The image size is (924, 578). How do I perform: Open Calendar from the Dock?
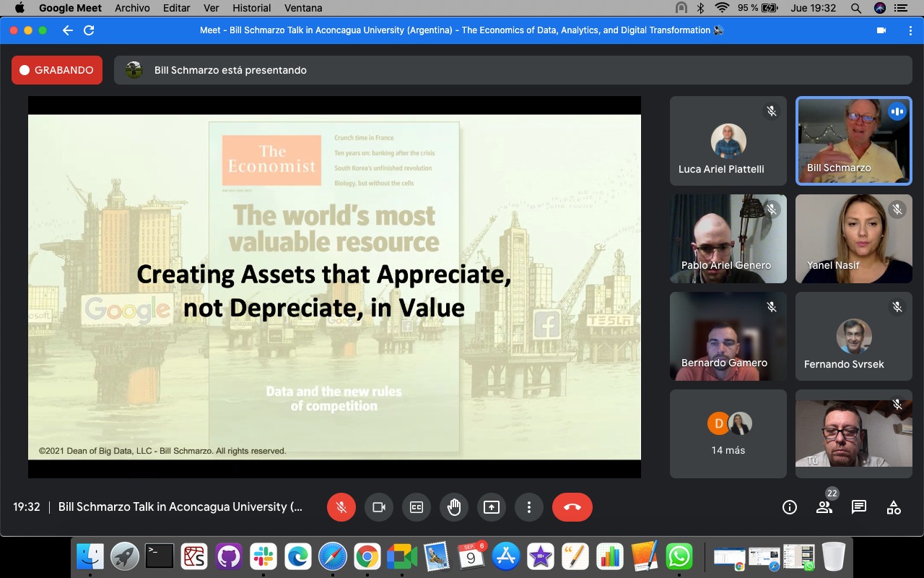coord(471,556)
